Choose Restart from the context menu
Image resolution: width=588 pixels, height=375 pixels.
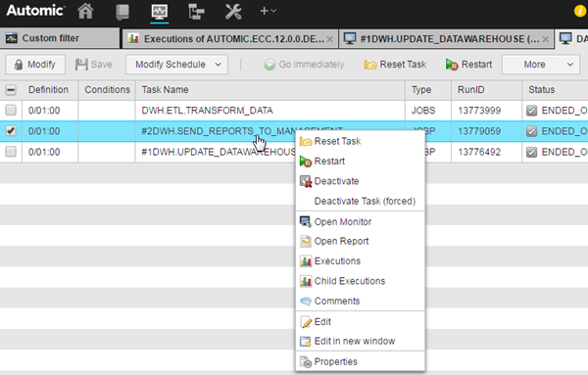tap(360, 162)
